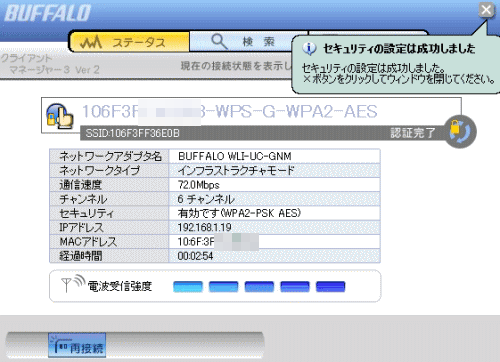Click the last signal strength bar

330,287
